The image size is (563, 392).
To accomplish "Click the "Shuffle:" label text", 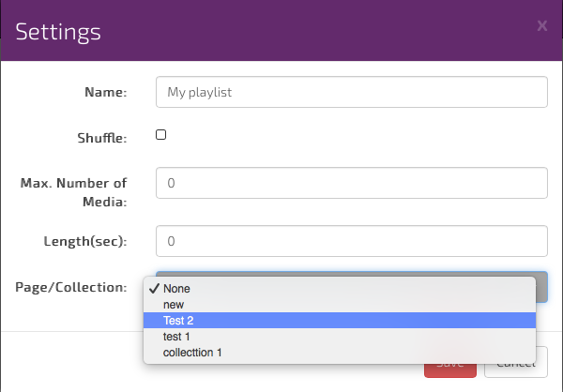I will pyautogui.click(x=101, y=139).
